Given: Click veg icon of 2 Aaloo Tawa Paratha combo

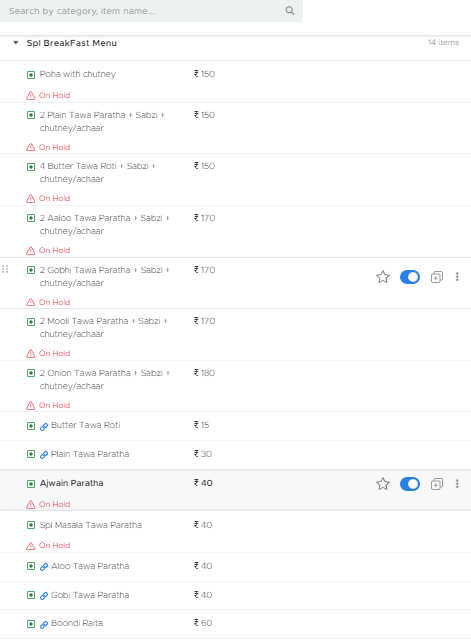Looking at the screenshot, I should [31, 218].
